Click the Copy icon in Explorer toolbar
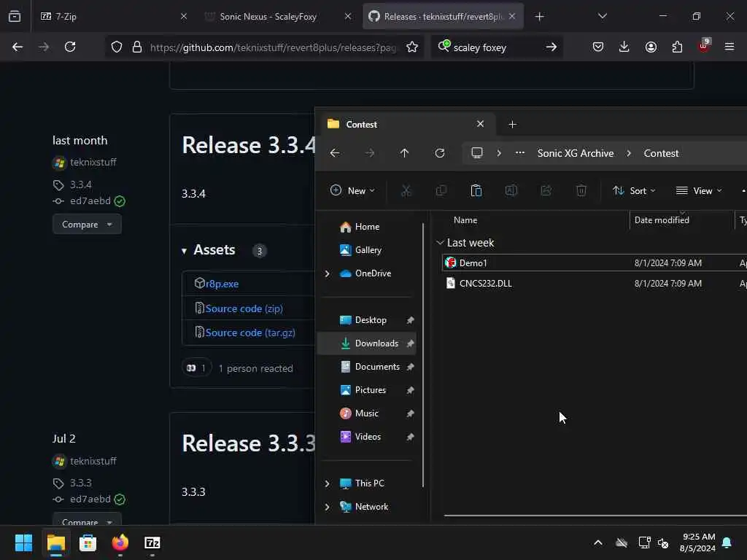 (x=441, y=191)
